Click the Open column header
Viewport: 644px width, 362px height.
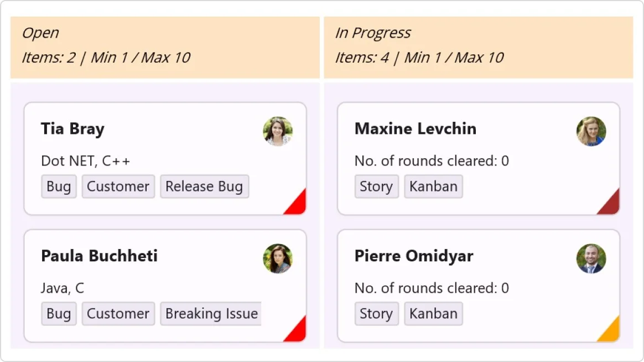click(39, 33)
